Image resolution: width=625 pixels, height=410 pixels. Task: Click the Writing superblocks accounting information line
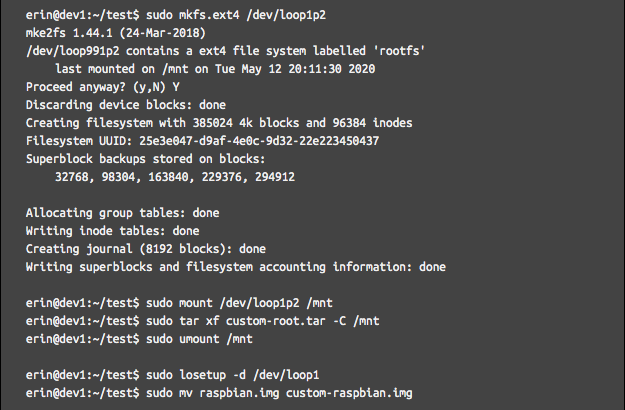[x=236, y=267]
